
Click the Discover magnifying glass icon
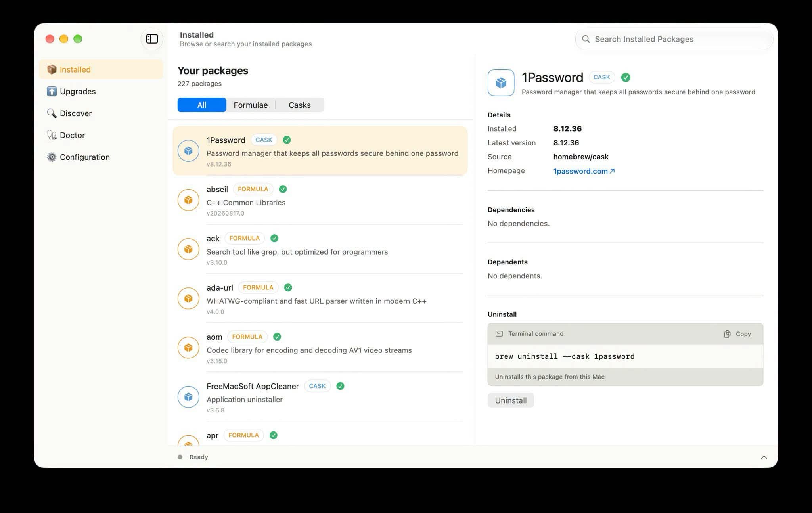point(52,113)
